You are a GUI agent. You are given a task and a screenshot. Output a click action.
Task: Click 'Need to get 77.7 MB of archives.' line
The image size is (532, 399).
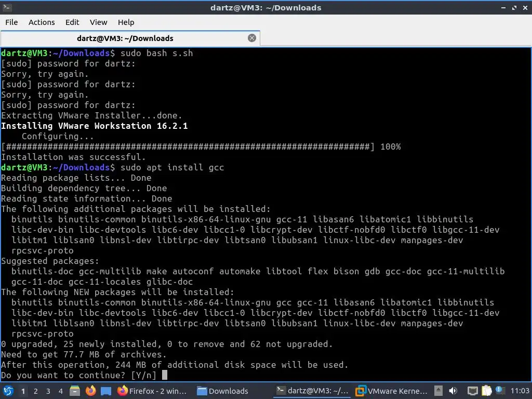click(x=84, y=354)
